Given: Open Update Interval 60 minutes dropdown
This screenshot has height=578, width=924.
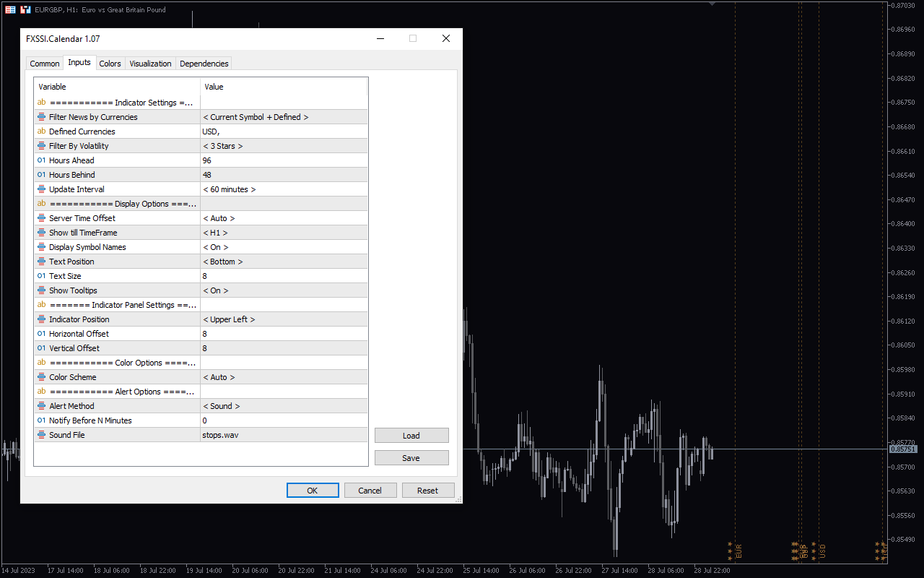Looking at the screenshot, I should 284,189.
